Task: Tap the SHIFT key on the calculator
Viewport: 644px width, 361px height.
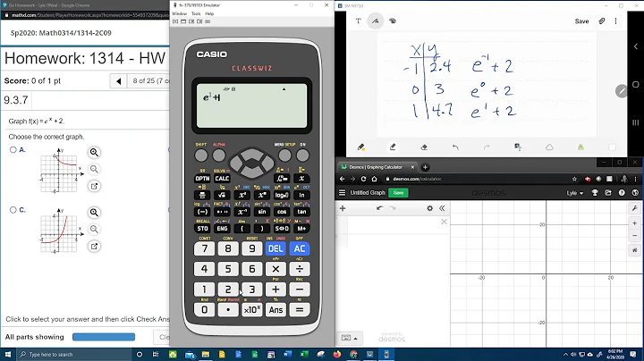Action: [201, 155]
